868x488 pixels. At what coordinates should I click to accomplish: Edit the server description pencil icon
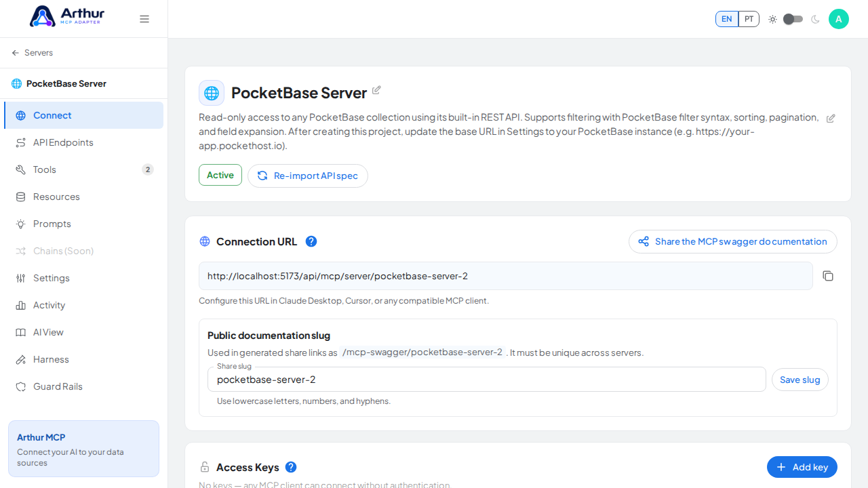point(831,118)
